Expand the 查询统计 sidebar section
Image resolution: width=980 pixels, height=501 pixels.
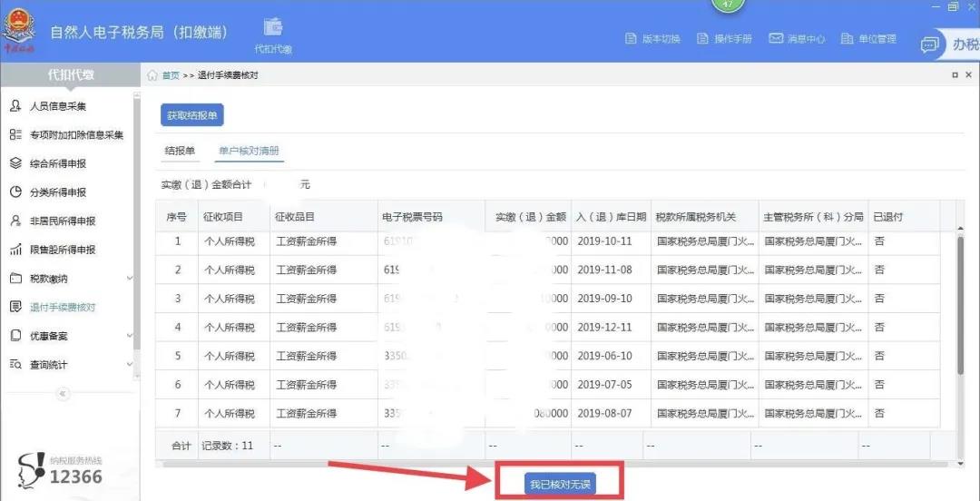coord(130,365)
